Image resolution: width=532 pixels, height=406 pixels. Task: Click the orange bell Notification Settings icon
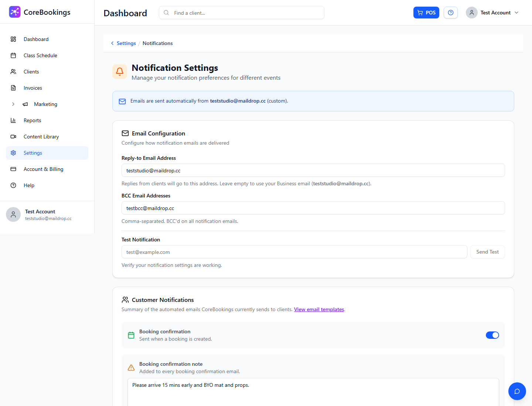[x=120, y=72]
